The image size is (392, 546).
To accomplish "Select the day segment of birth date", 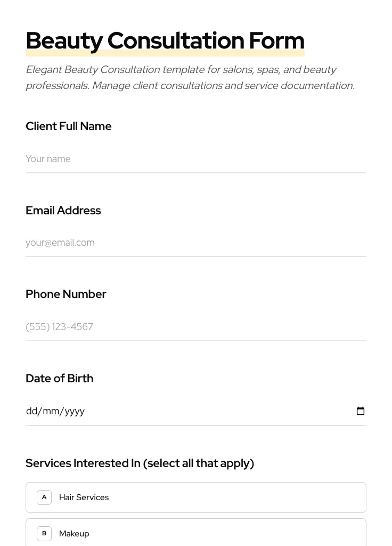I will [x=31, y=411].
